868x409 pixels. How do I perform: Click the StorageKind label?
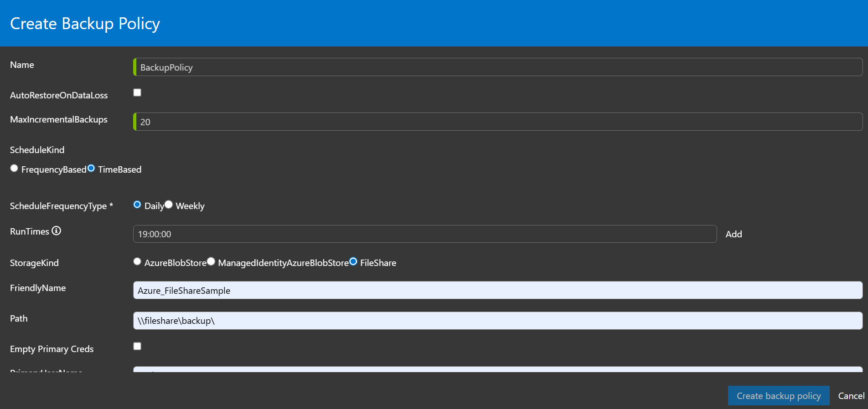(x=34, y=263)
